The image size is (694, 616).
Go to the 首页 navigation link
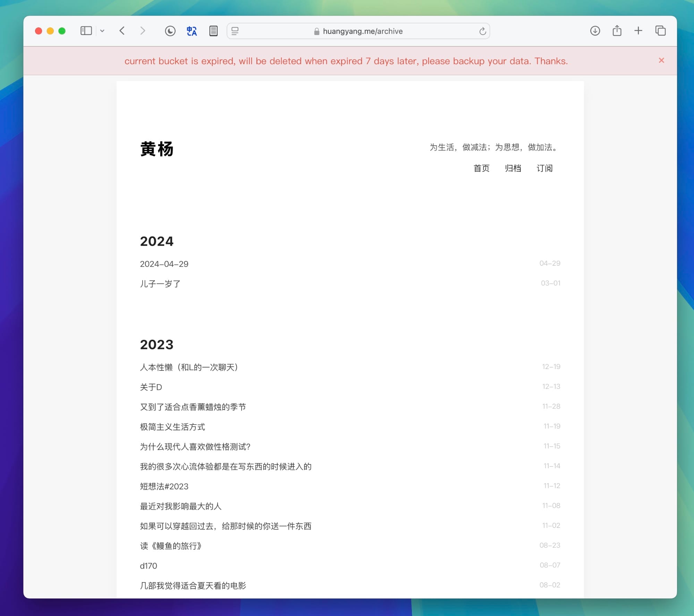(481, 168)
